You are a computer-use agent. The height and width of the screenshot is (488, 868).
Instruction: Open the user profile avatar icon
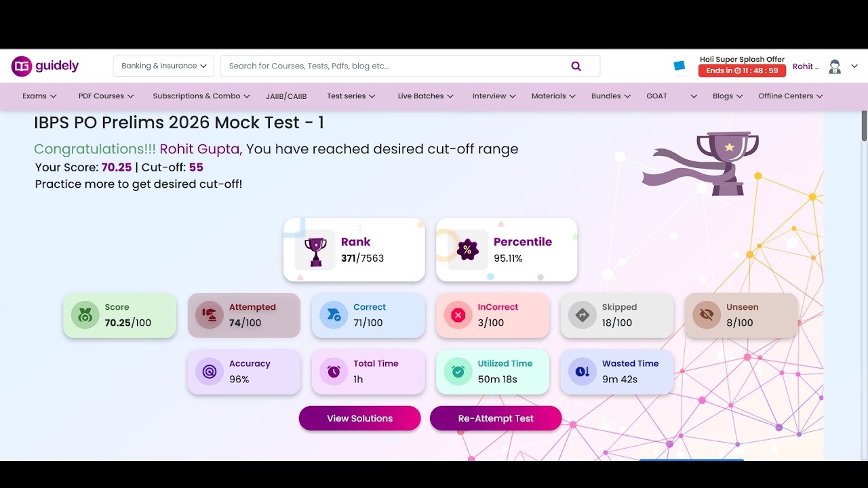pos(835,66)
